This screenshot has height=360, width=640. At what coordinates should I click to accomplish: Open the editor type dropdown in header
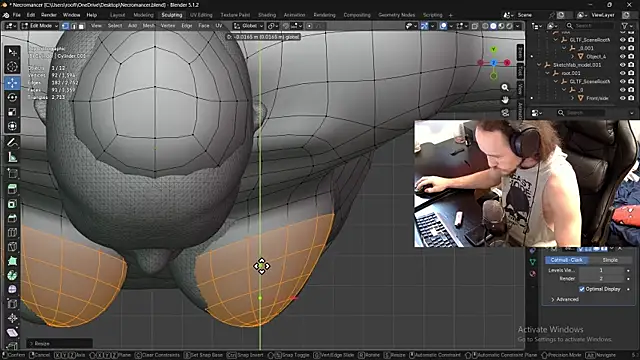pyautogui.click(x=10, y=26)
